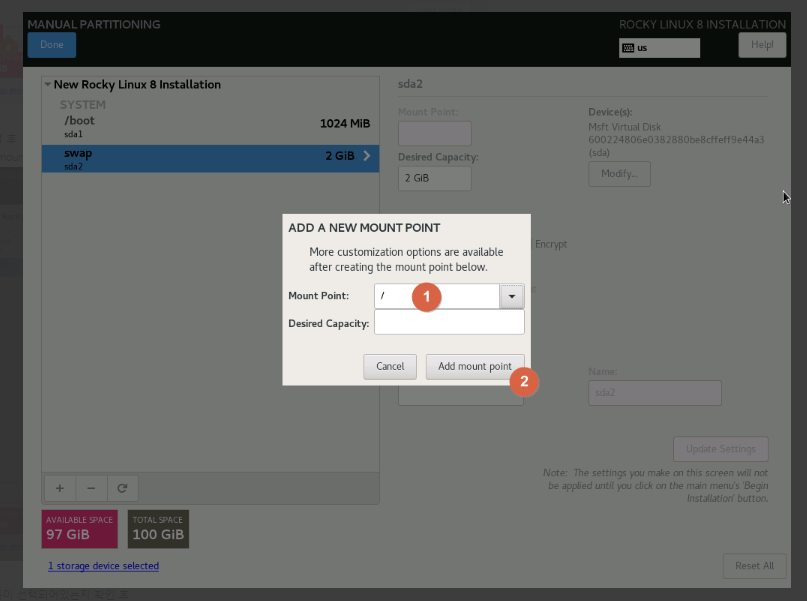Viewport: 807px width, 601px height.
Task: Click the Total Space 100 GiB box
Action: [x=158, y=529]
